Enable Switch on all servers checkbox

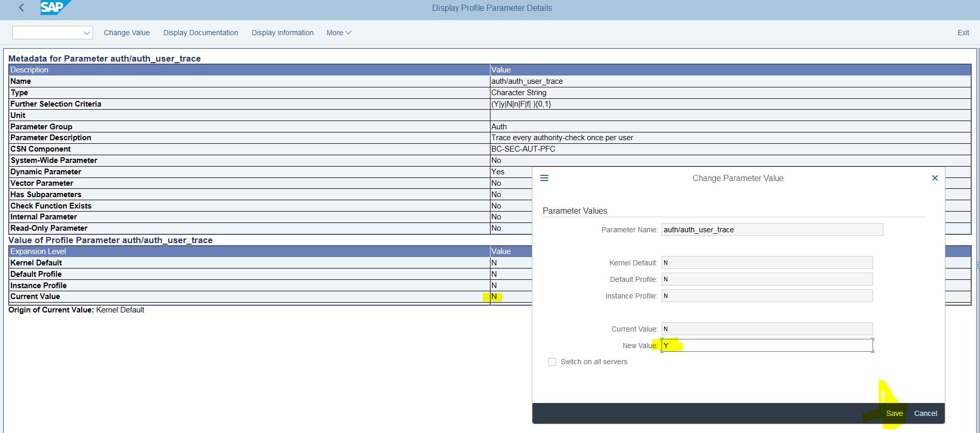click(x=552, y=362)
